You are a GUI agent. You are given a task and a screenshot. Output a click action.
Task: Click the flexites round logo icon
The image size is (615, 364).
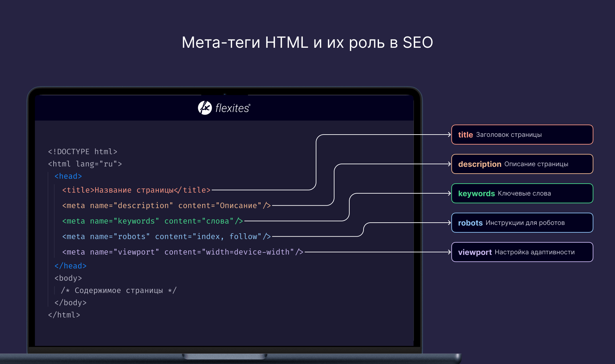(x=205, y=108)
